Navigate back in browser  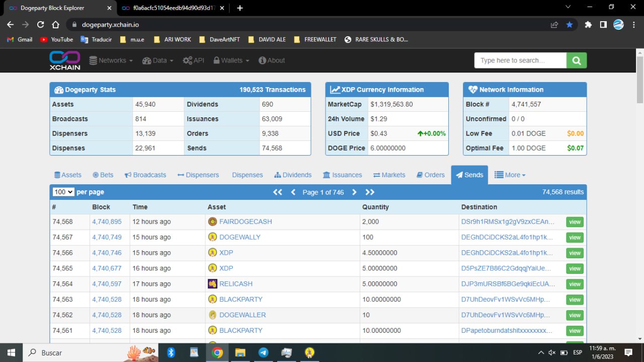[x=11, y=24]
